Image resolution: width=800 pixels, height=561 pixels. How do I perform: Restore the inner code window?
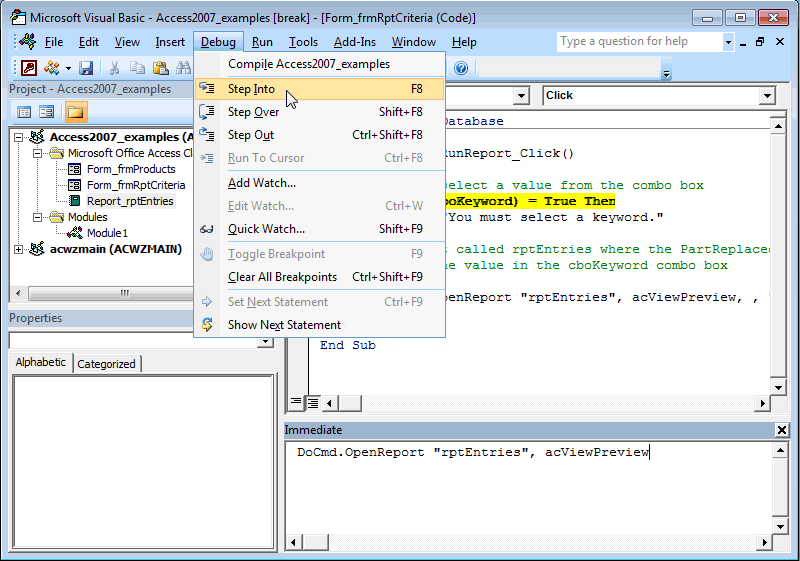click(x=760, y=42)
